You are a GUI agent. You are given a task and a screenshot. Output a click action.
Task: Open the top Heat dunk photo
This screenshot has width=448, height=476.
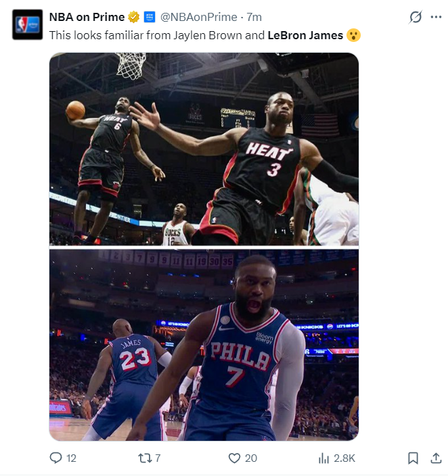(x=204, y=149)
